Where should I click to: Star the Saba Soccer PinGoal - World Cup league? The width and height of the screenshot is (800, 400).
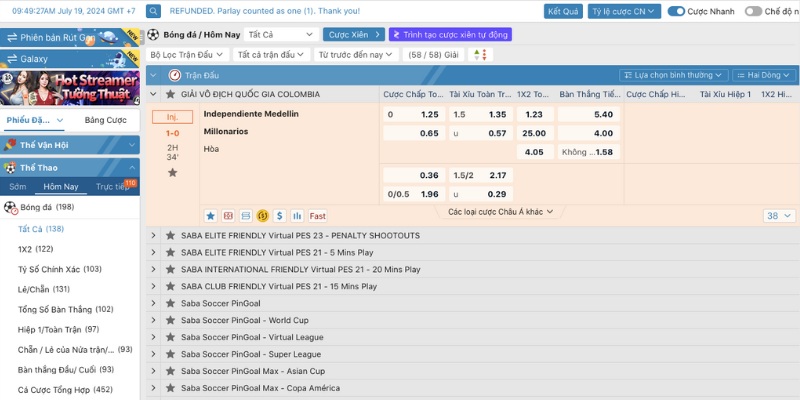pyautogui.click(x=170, y=320)
